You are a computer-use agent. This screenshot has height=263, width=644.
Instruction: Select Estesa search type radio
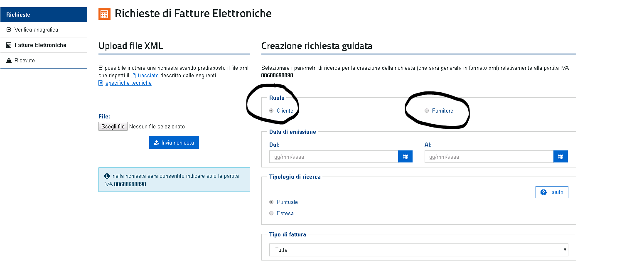(x=271, y=214)
